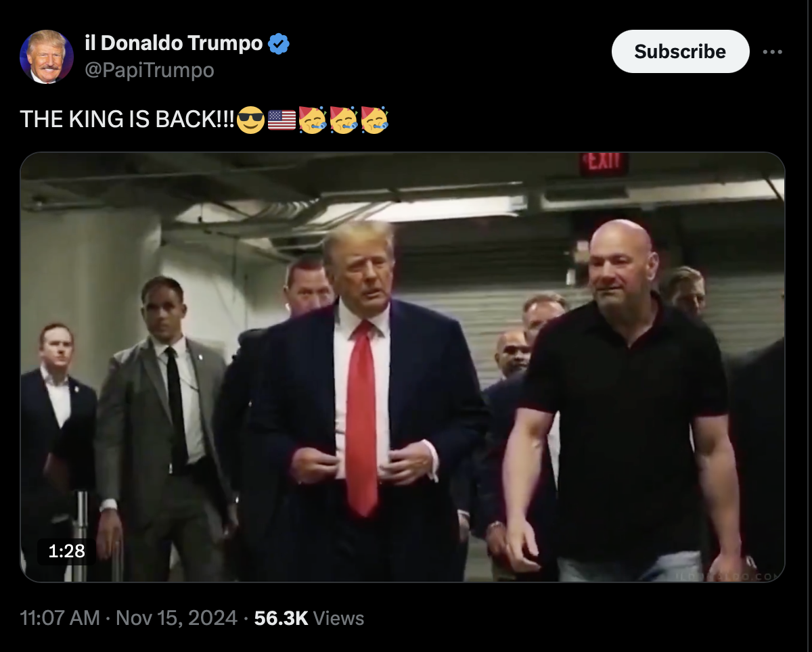This screenshot has width=812, height=652.
Task: View the 56.3K Views count
Action: [x=309, y=618]
